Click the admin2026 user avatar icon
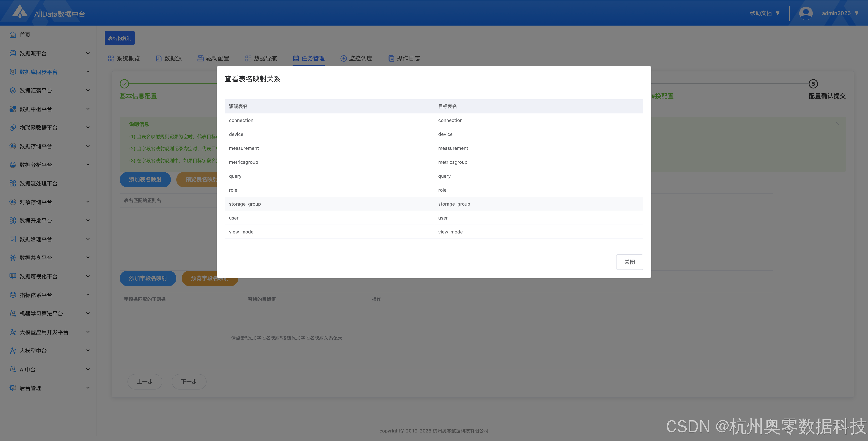868x441 pixels. click(806, 13)
